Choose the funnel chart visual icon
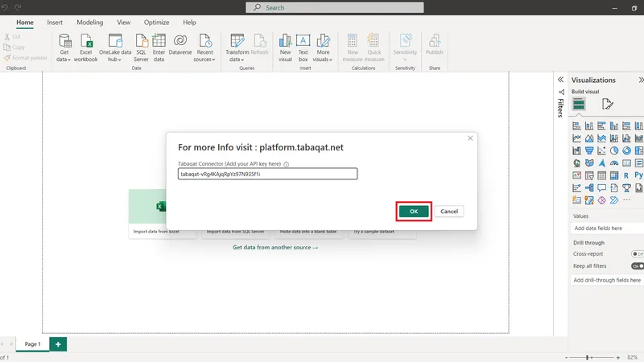Image resolution: width=644 pixels, height=362 pixels. coord(588,150)
